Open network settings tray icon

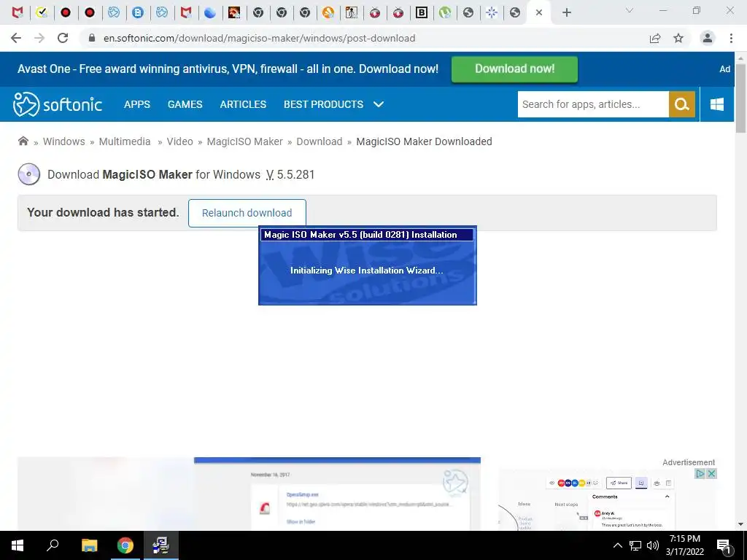click(635, 545)
